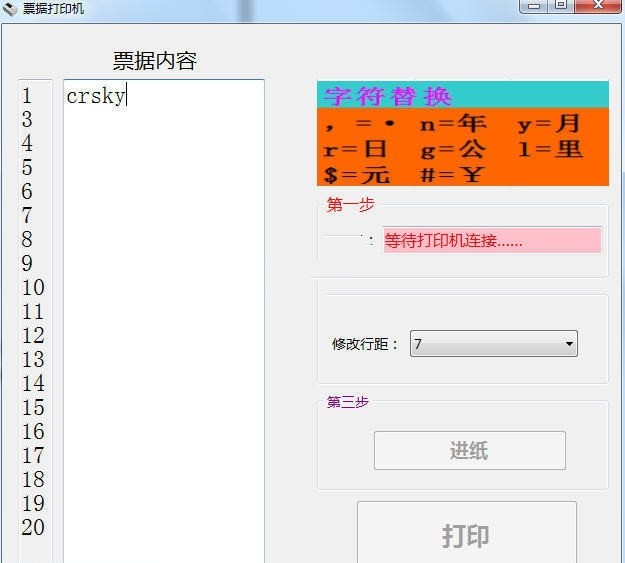Click the g=公 replacement hint
Viewport: 625px width, 563px height.
[x=453, y=150]
